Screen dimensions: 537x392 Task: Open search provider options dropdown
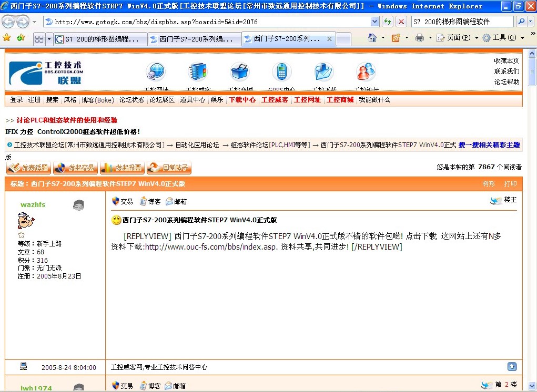click(530, 22)
